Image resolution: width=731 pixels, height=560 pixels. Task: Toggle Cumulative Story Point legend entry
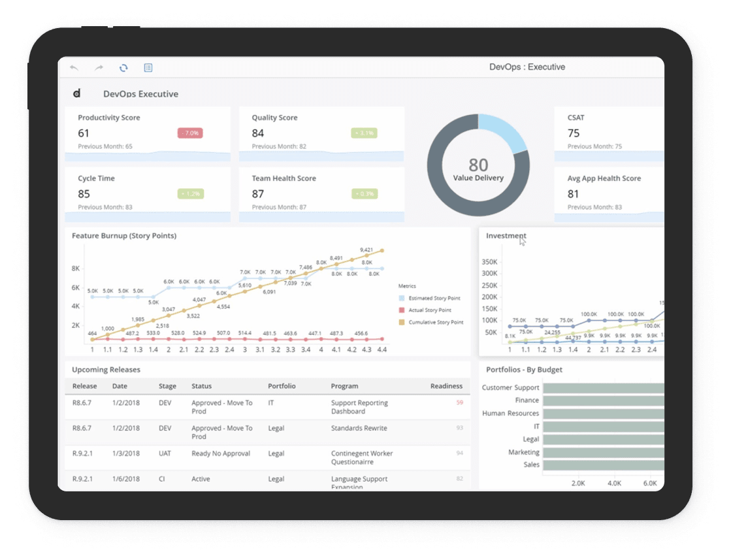pos(431,322)
